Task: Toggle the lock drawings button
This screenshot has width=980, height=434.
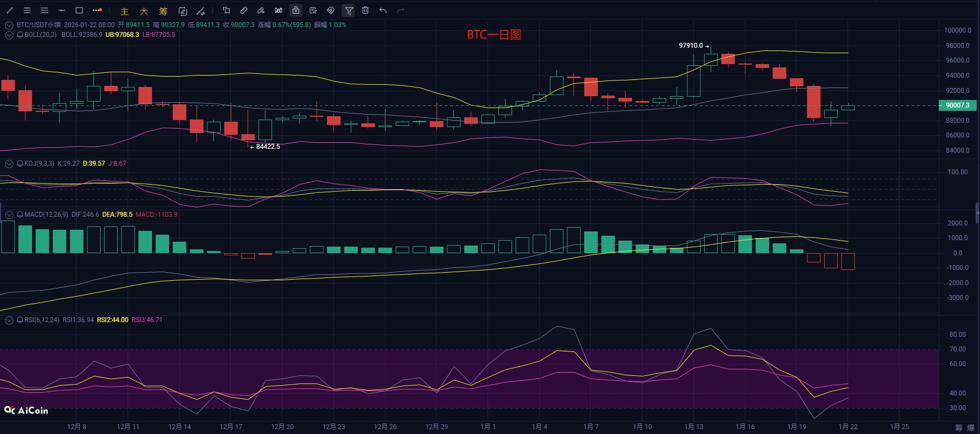Action: click(x=296, y=10)
